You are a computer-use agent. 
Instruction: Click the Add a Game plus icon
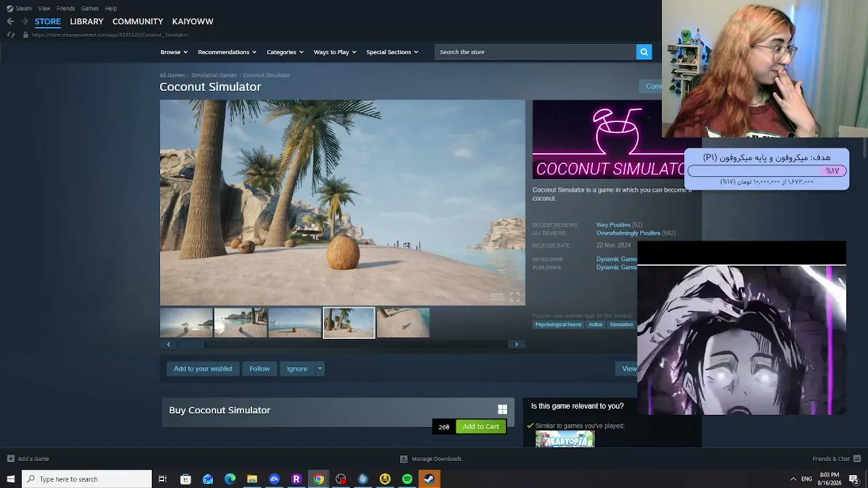[x=10, y=459]
